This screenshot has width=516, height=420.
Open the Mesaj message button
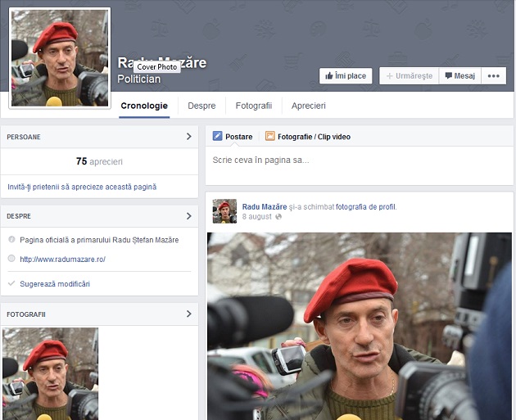459,76
